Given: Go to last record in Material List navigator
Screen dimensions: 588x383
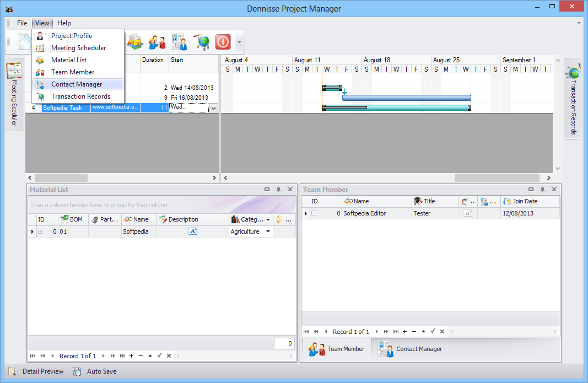Looking at the screenshot, I should tap(123, 356).
